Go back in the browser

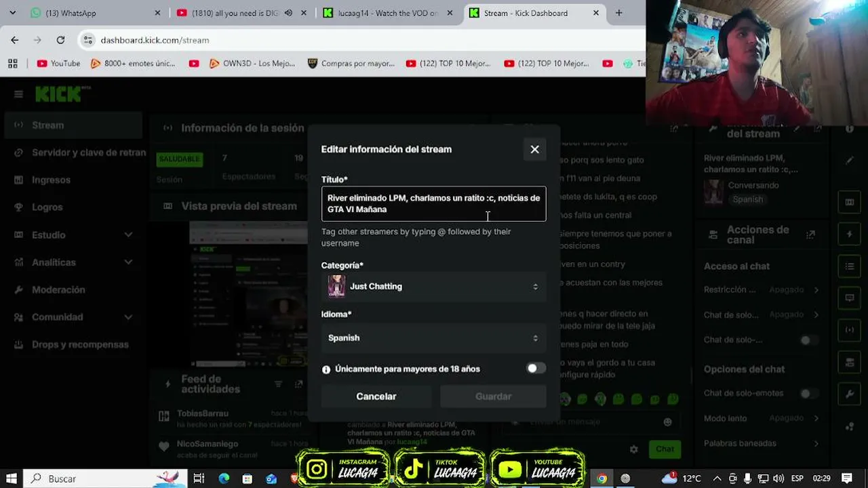click(15, 40)
